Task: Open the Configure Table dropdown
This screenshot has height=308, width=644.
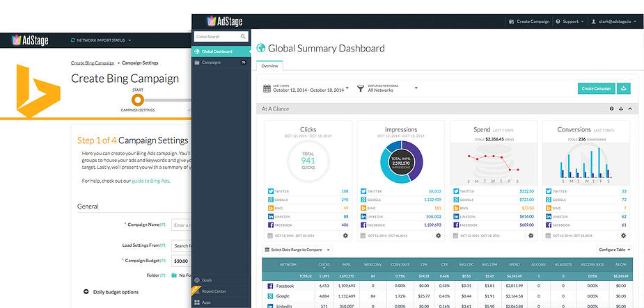Action: 614,250
